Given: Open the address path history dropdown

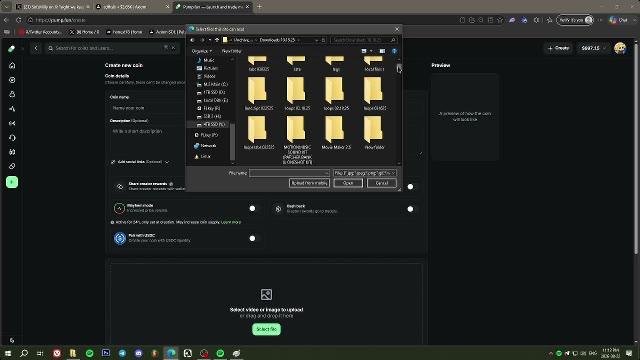Looking at the screenshot, I should 316,40.
